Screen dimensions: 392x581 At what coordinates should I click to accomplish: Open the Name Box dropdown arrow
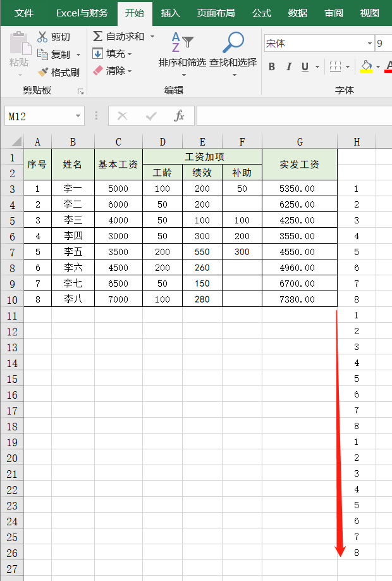pyautogui.click(x=78, y=116)
